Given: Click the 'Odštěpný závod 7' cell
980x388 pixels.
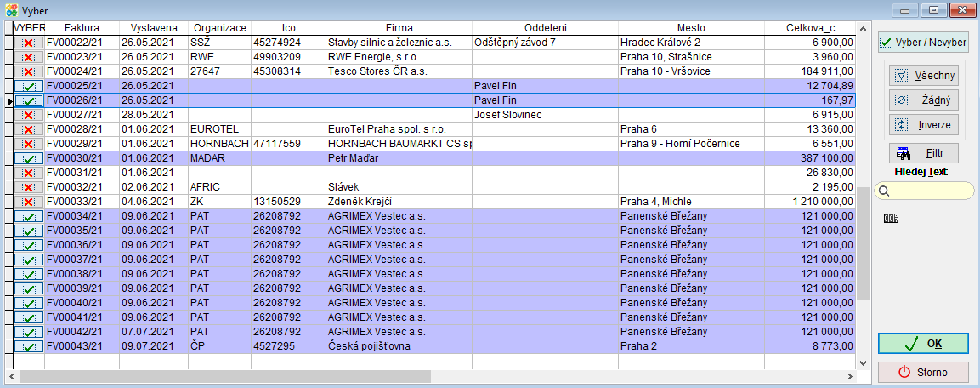Looking at the screenshot, I should (545, 43).
